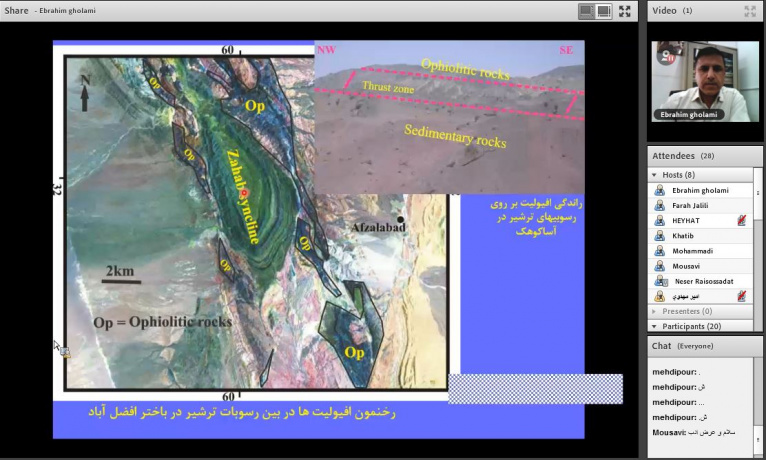The width and height of the screenshot is (766, 460).
Task: Click Neser Raisossadat's avatar icon
Action: point(660,282)
